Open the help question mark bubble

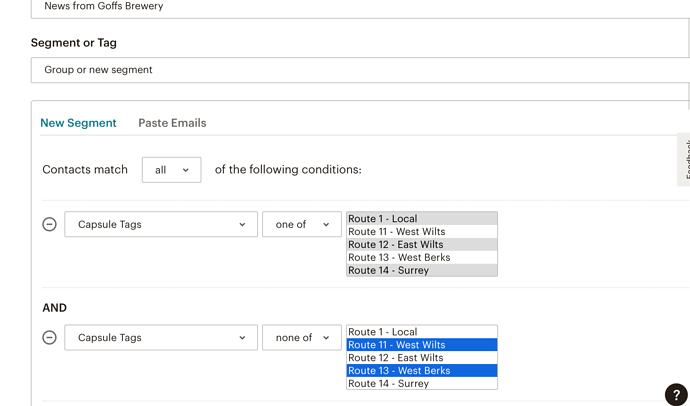click(676, 395)
